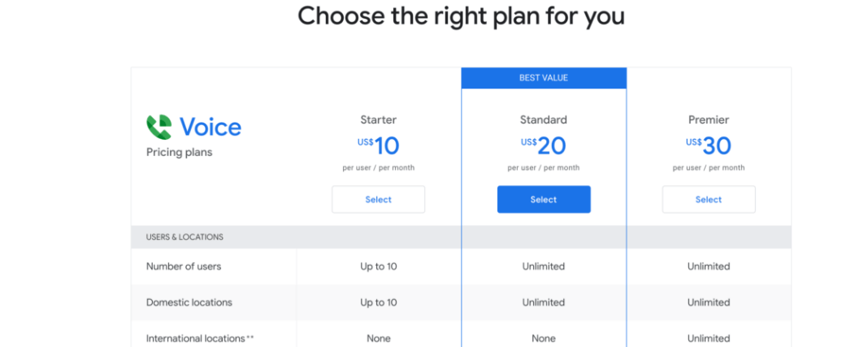Screen dimensions: 868x347
Task: Click the Premier plan heading
Action: point(709,119)
